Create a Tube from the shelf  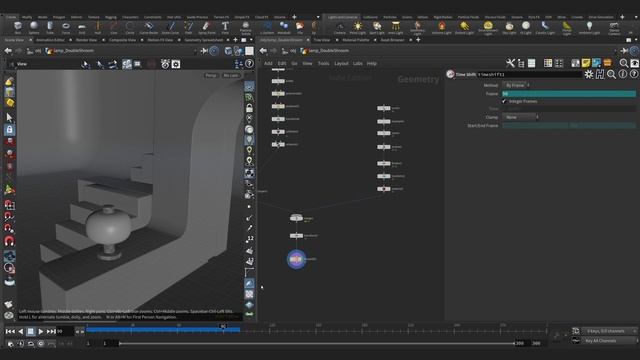coord(50,27)
